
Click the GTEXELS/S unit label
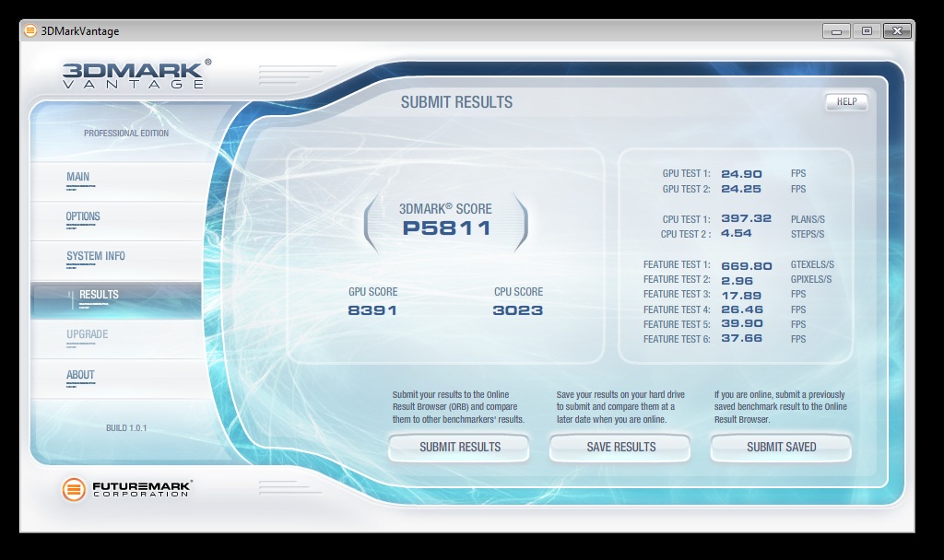point(813,264)
